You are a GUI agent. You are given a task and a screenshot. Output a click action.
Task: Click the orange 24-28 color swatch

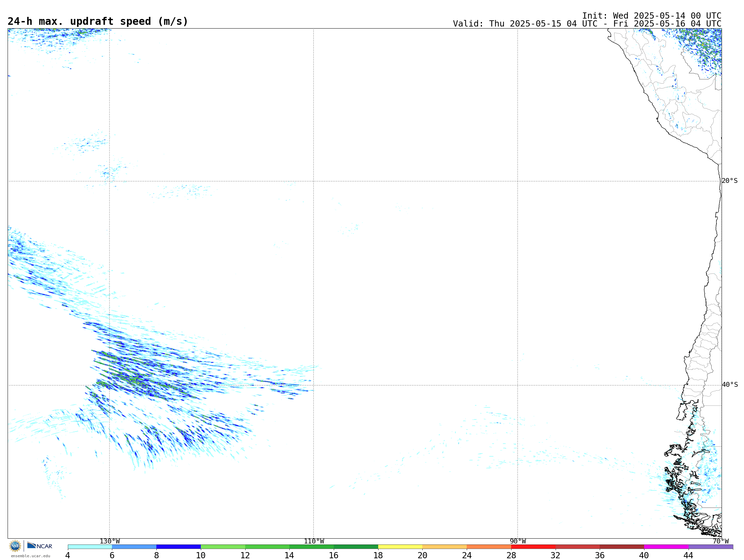489,547
